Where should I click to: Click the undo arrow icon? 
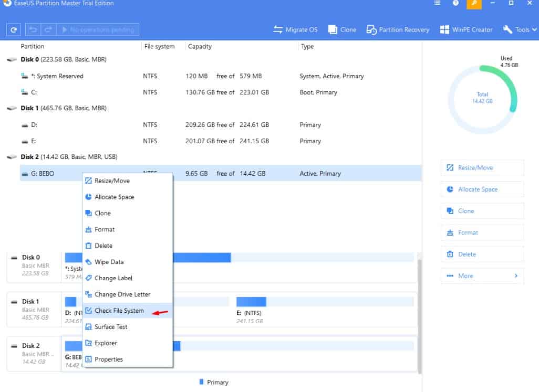click(33, 30)
